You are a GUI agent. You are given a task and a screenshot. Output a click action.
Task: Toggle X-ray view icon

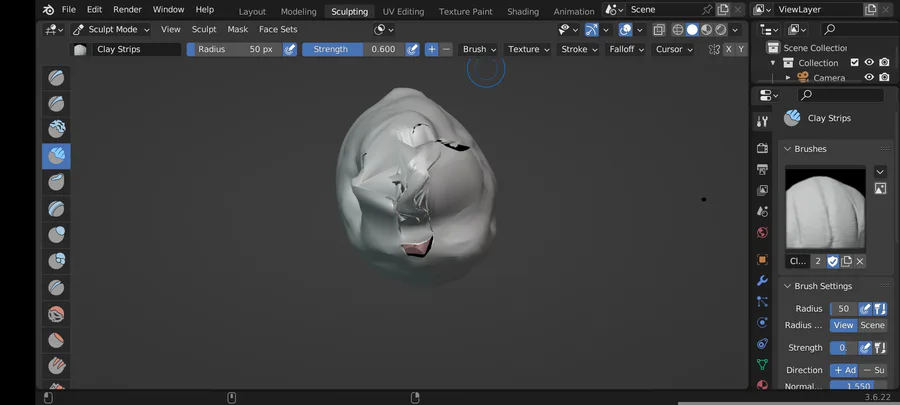pos(658,30)
